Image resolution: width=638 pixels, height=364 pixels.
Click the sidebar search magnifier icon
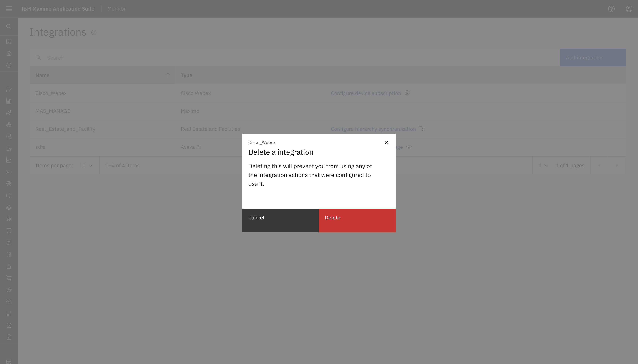click(9, 27)
